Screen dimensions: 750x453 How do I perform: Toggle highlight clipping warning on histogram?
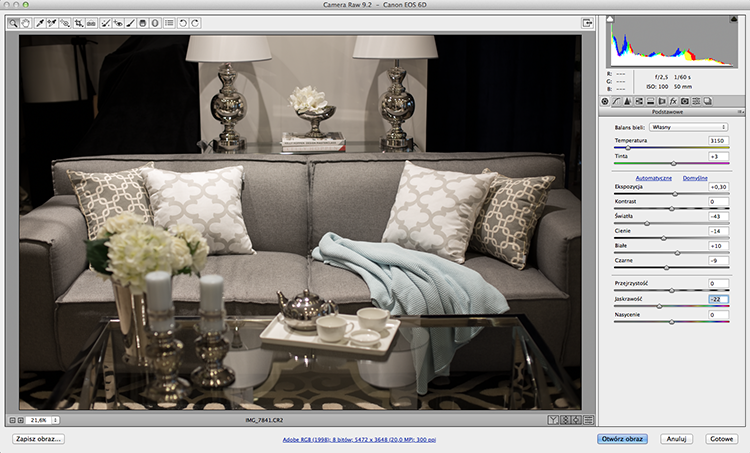(733, 19)
